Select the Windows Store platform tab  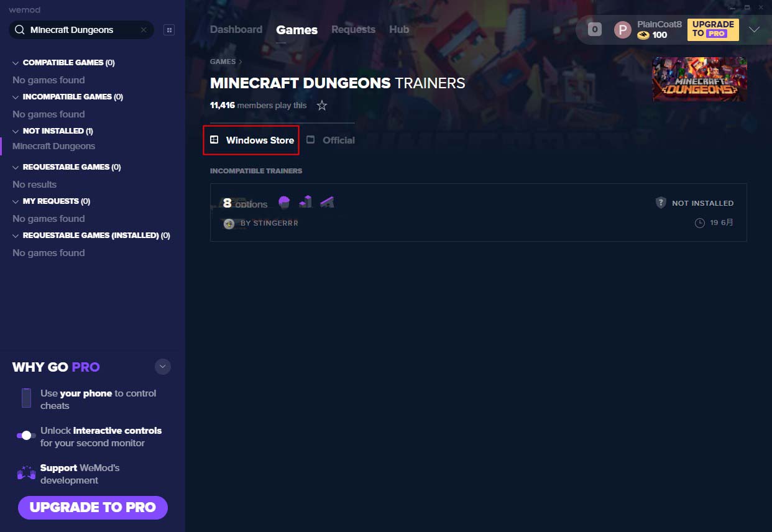(x=252, y=140)
